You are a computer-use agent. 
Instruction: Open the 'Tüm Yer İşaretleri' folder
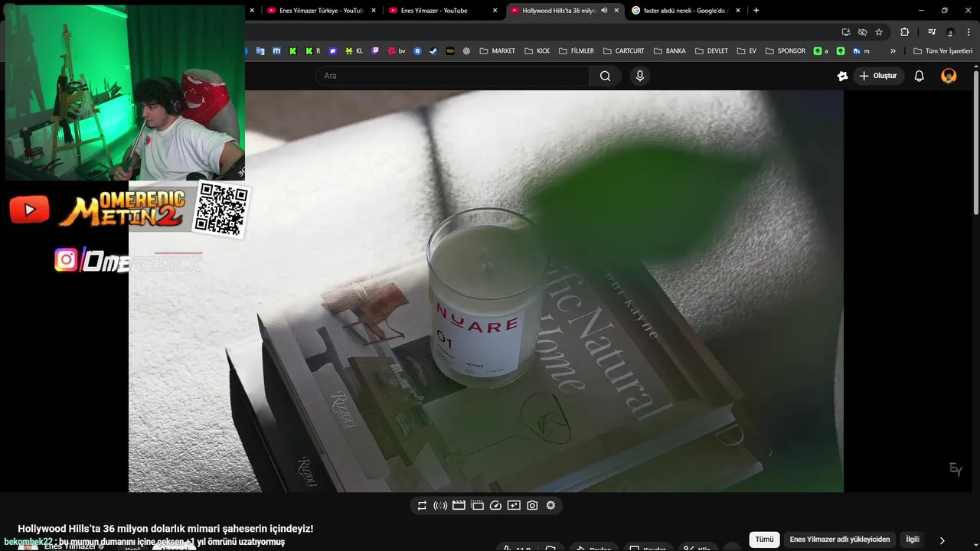point(943,51)
